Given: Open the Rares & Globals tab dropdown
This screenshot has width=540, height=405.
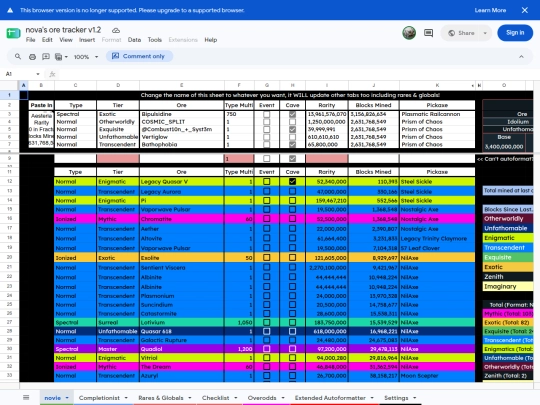Looking at the screenshot, I should (190, 398).
